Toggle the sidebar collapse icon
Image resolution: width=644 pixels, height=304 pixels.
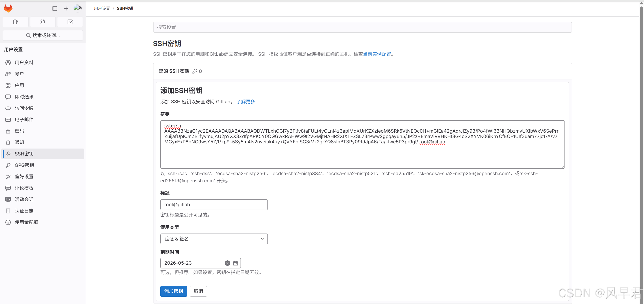(x=55, y=9)
